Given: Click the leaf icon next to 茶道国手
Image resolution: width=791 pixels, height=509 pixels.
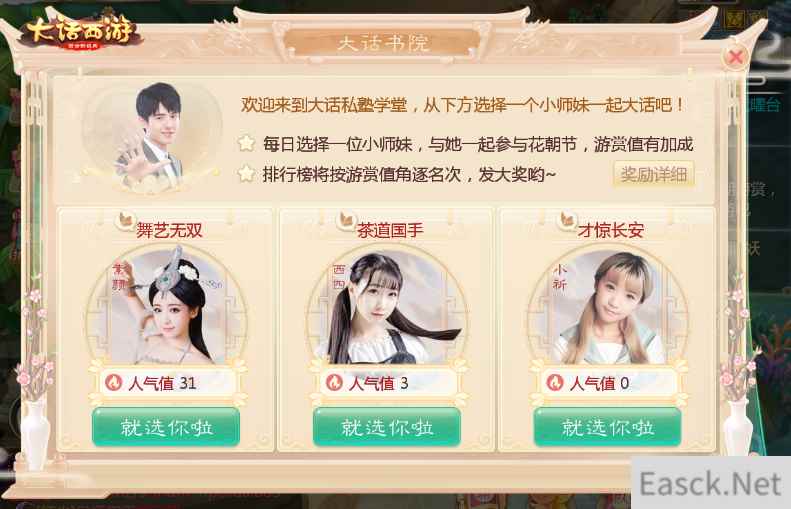Looking at the screenshot, I should tap(346, 220).
